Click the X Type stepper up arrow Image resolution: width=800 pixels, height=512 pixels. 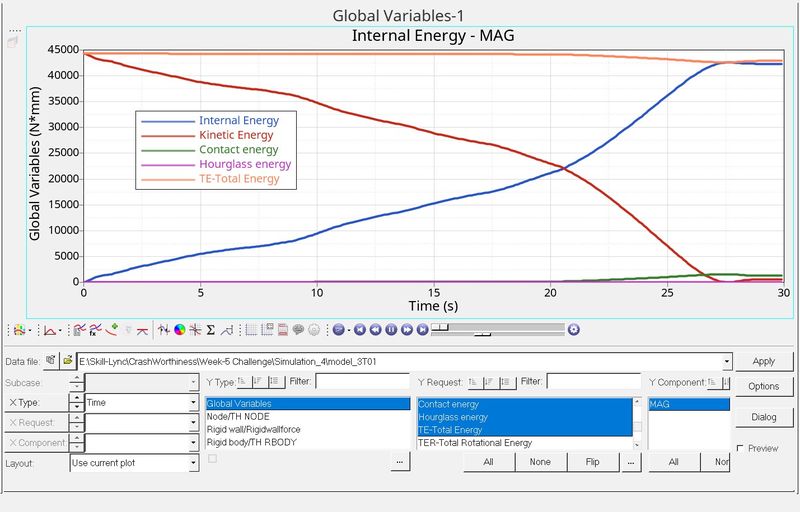(x=77, y=398)
